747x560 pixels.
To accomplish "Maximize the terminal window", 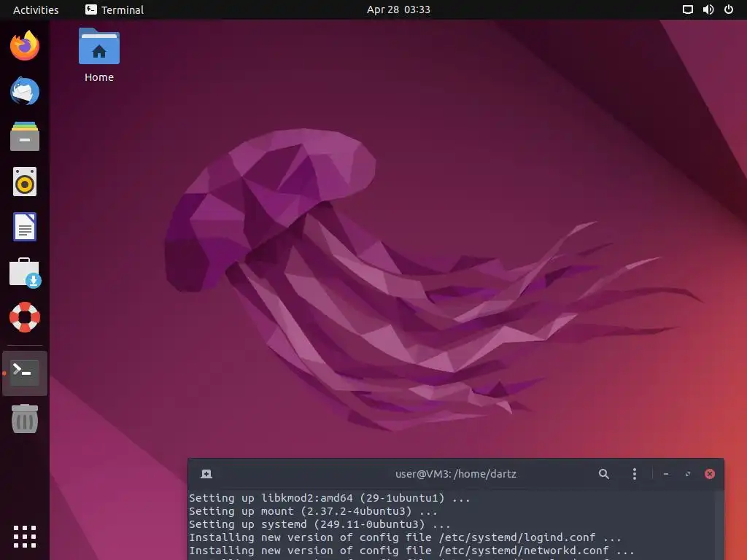I will (x=688, y=474).
